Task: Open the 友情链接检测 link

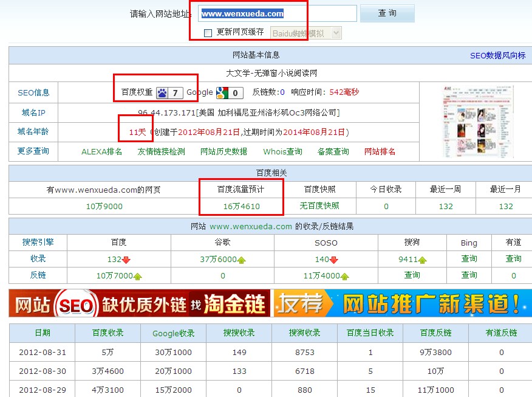Action: pyautogui.click(x=161, y=151)
